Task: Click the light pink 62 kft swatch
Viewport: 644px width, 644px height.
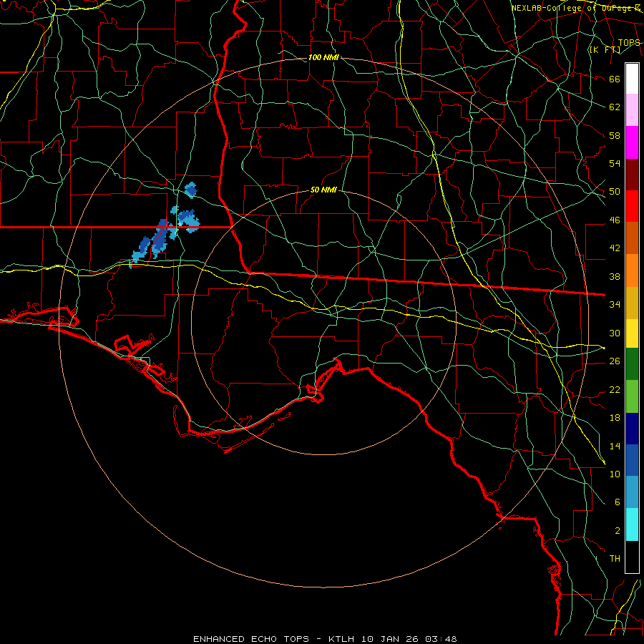Action: (632, 110)
